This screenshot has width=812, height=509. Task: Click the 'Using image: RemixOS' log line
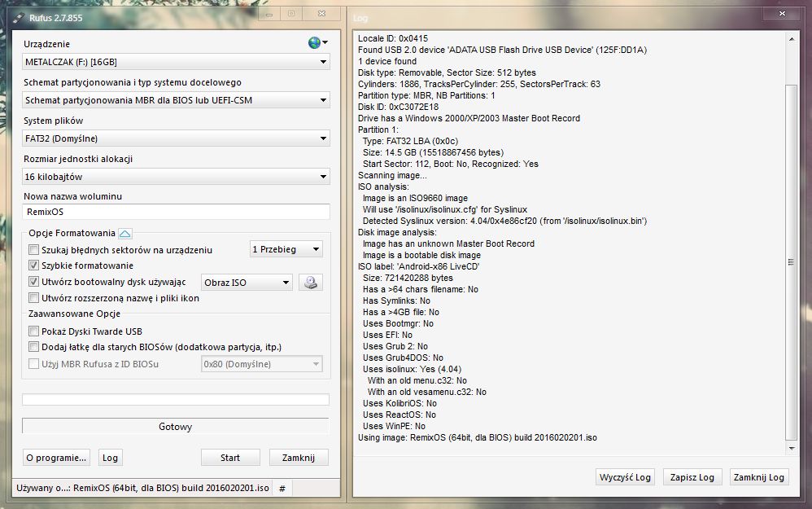pyautogui.click(x=478, y=437)
